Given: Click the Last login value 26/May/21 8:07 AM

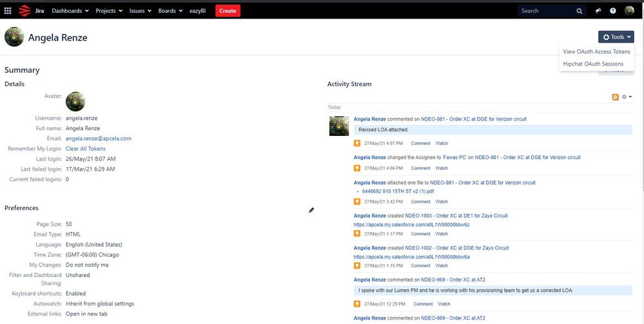Looking at the screenshot, I should pos(91,159).
